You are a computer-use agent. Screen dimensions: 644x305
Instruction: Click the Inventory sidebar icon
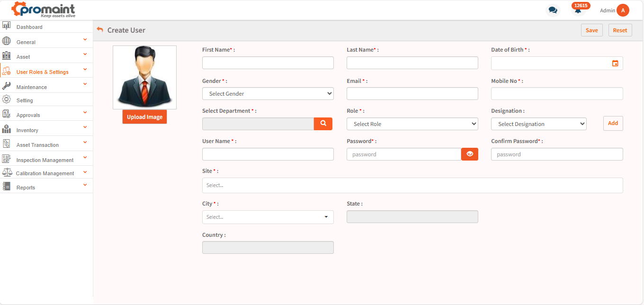(7, 129)
